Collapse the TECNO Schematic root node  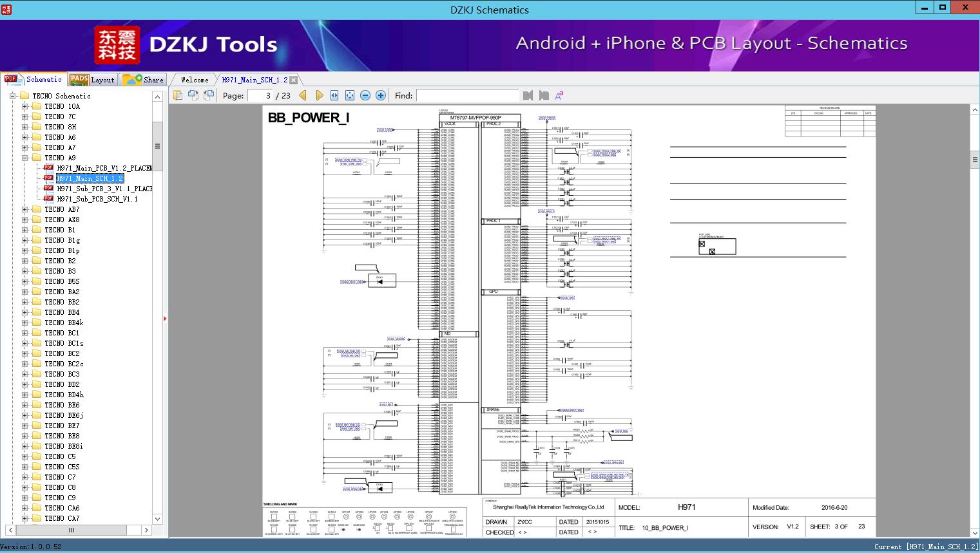pos(12,96)
